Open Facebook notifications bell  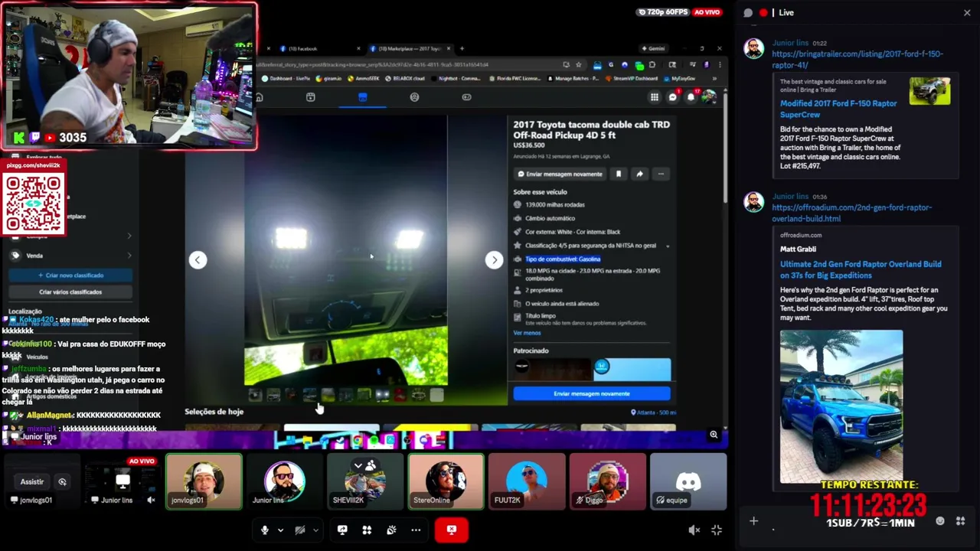click(x=691, y=97)
